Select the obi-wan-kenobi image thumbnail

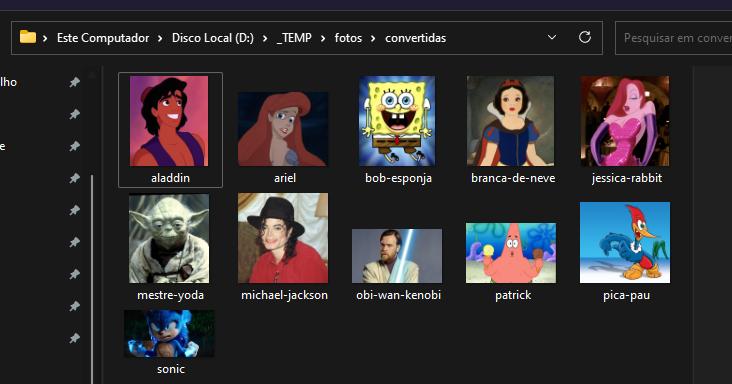(397, 256)
